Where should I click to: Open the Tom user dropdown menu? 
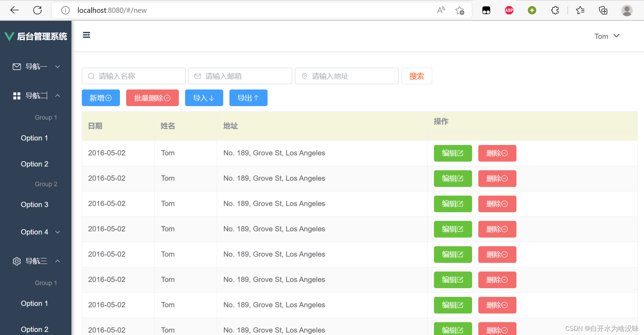pos(607,36)
